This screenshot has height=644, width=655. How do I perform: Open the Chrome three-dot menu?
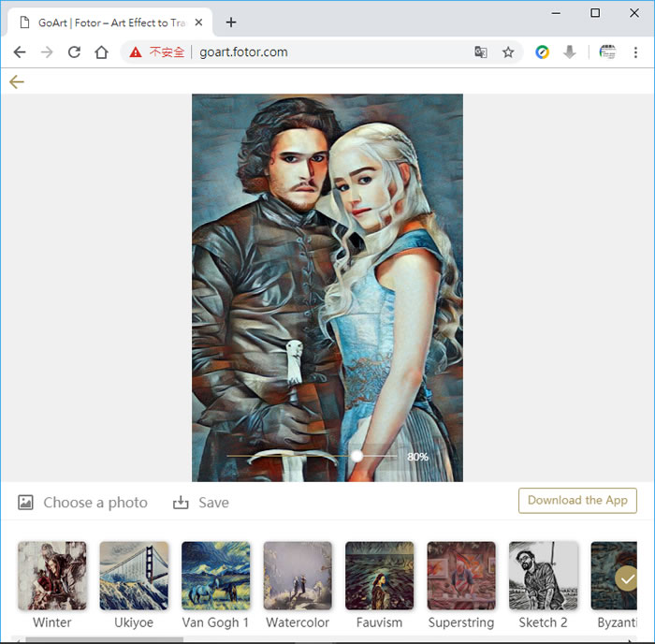click(x=635, y=52)
